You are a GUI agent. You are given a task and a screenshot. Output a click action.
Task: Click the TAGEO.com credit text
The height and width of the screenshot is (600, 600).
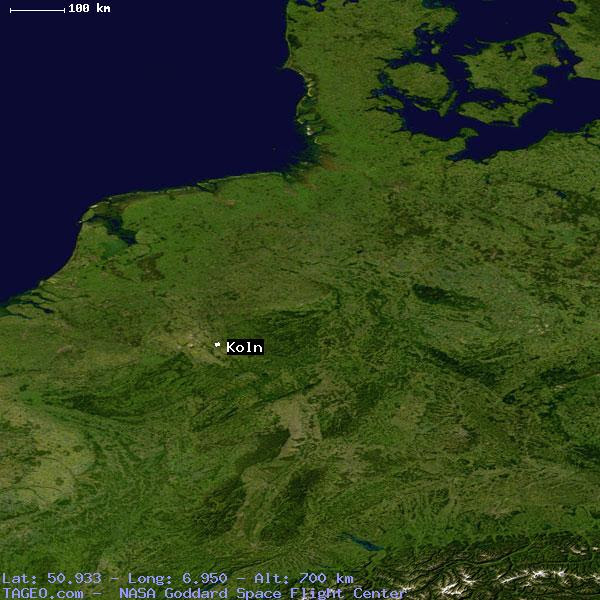point(42,593)
